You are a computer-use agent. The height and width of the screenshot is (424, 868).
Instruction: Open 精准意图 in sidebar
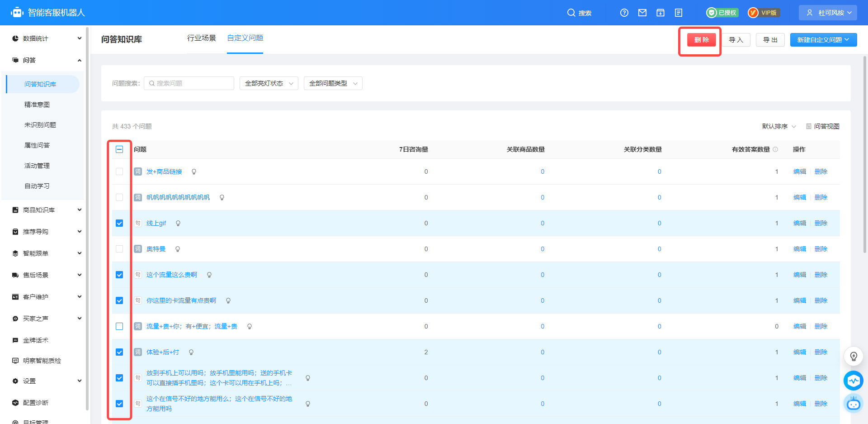tap(37, 105)
